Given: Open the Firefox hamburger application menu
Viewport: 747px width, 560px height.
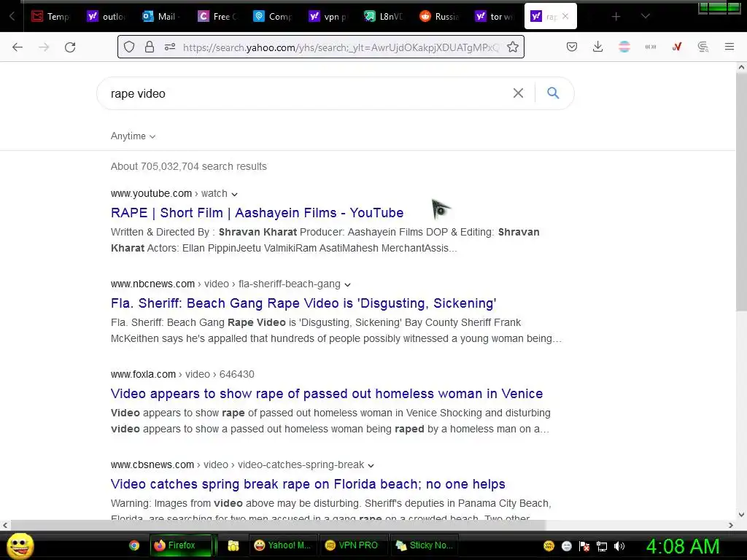Looking at the screenshot, I should (729, 47).
